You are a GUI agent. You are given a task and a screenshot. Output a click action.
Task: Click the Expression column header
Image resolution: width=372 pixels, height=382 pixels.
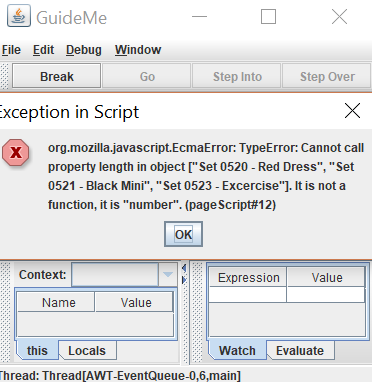coord(248,277)
